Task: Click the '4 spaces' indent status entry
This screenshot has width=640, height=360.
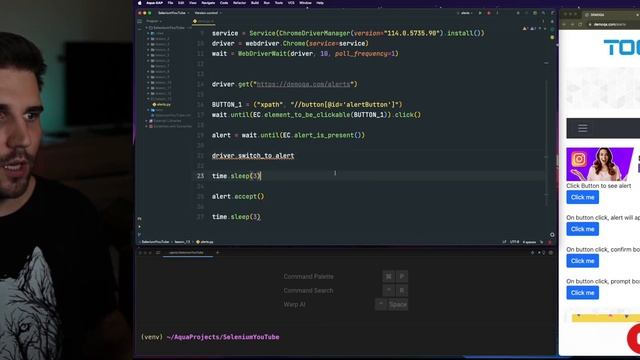Action: pos(529,242)
